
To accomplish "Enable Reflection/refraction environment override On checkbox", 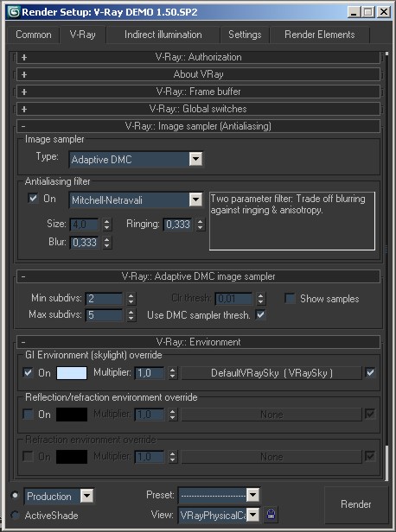I will click(28, 414).
